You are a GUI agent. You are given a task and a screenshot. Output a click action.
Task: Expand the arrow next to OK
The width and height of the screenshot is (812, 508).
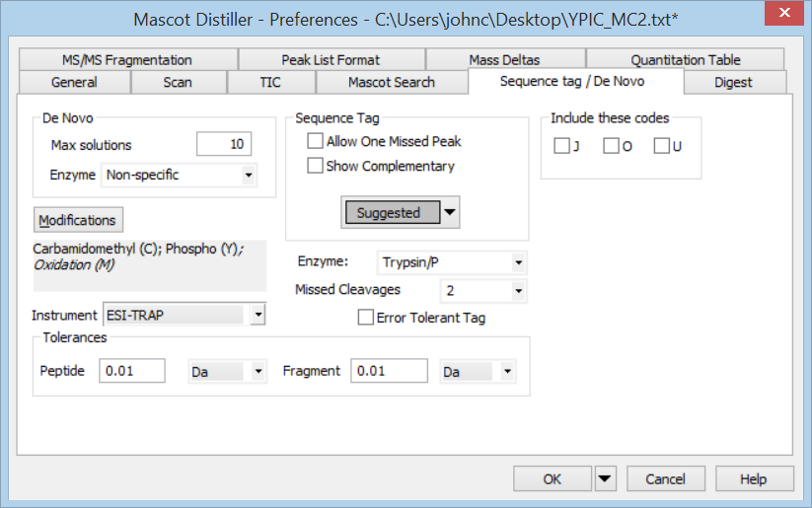(x=605, y=479)
